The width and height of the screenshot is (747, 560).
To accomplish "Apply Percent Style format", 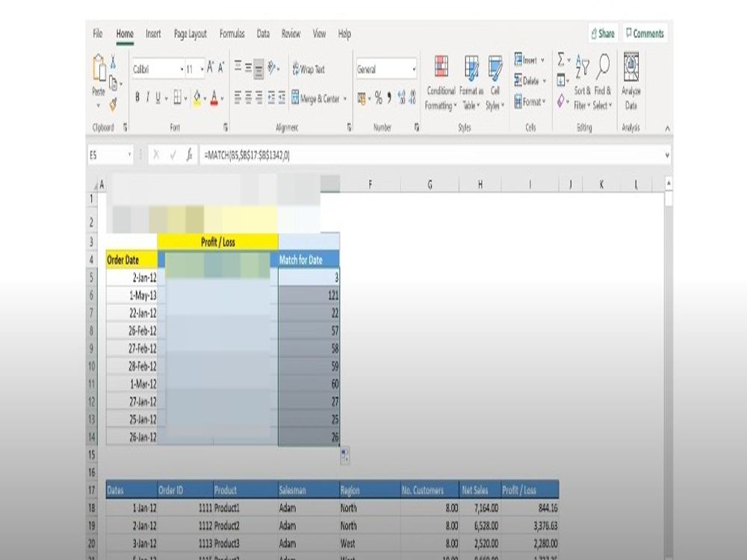I will [378, 98].
